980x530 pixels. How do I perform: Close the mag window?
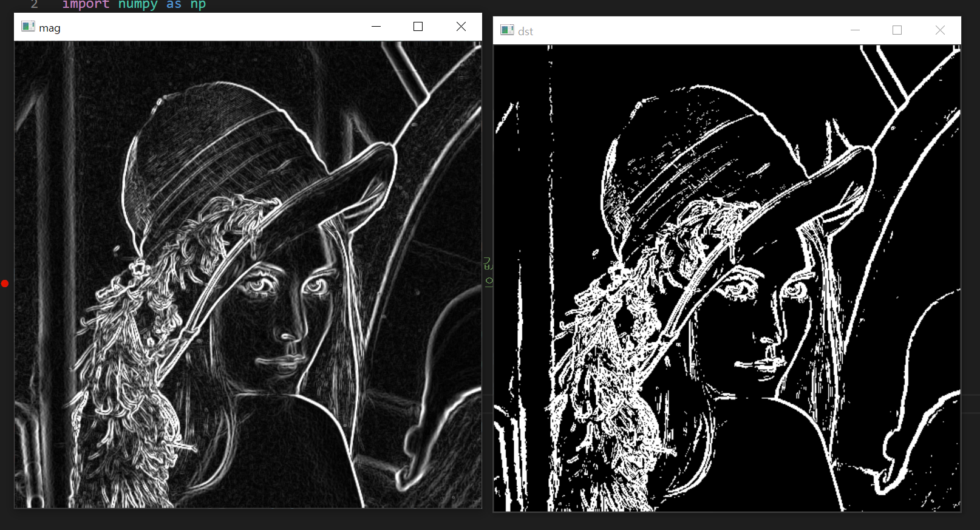461,27
